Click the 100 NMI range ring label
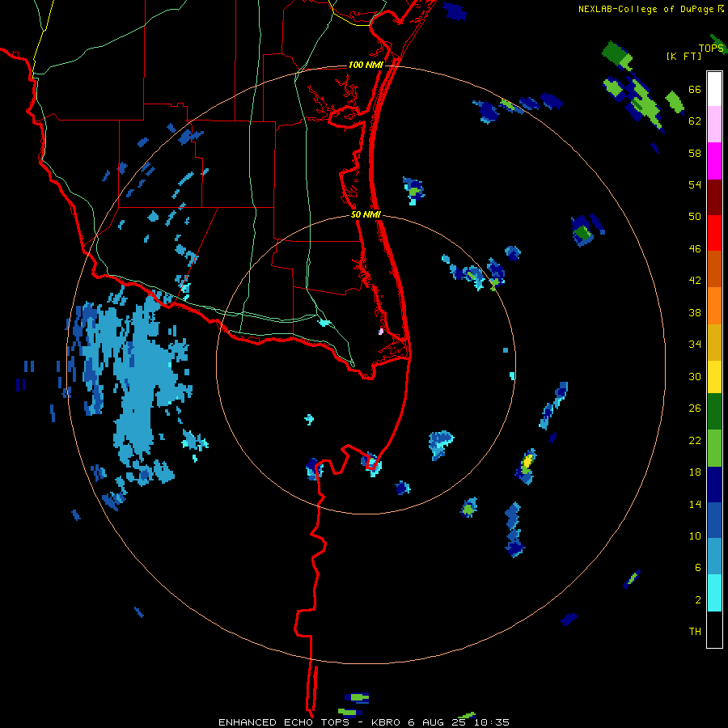The height and width of the screenshot is (728, 728). pos(366,65)
